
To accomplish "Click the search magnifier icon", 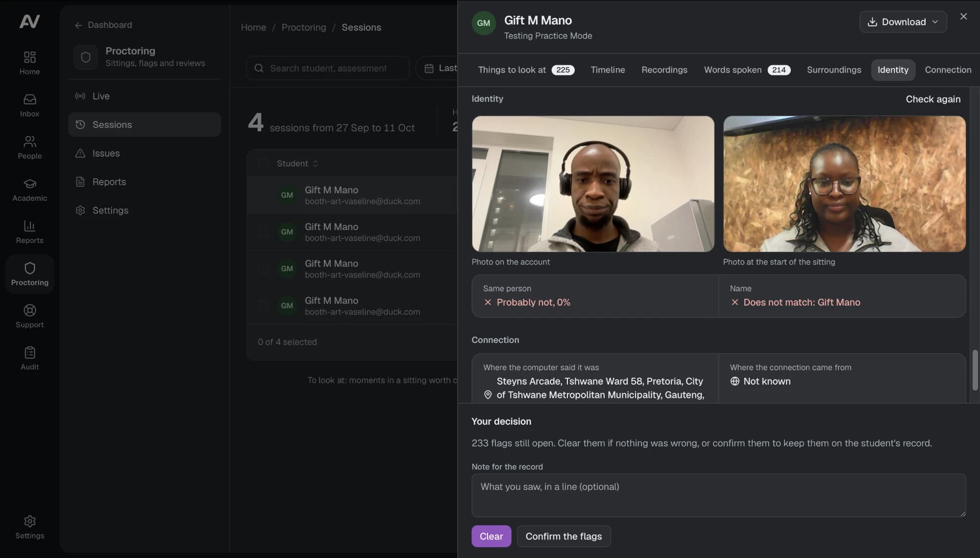I will [x=259, y=68].
